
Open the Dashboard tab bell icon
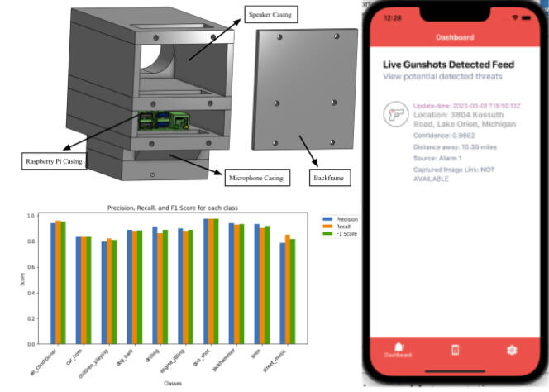(x=399, y=349)
